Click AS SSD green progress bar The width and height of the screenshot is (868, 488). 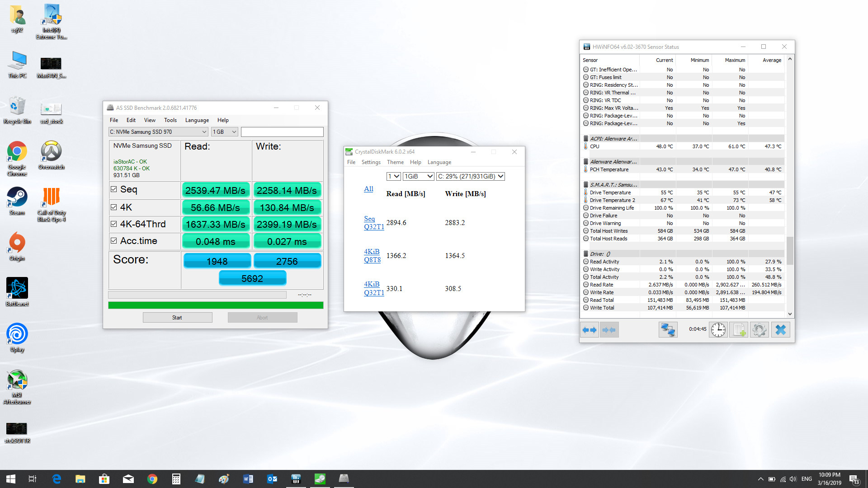[216, 305]
